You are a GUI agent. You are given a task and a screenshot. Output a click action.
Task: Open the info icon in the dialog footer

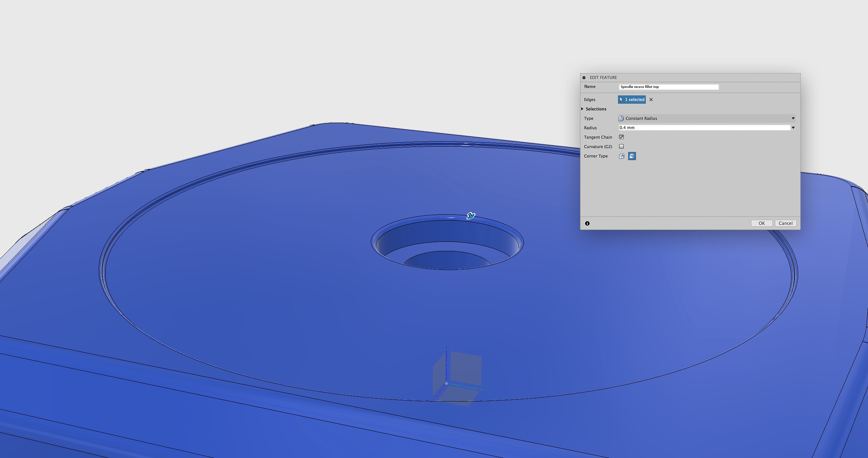tap(587, 223)
